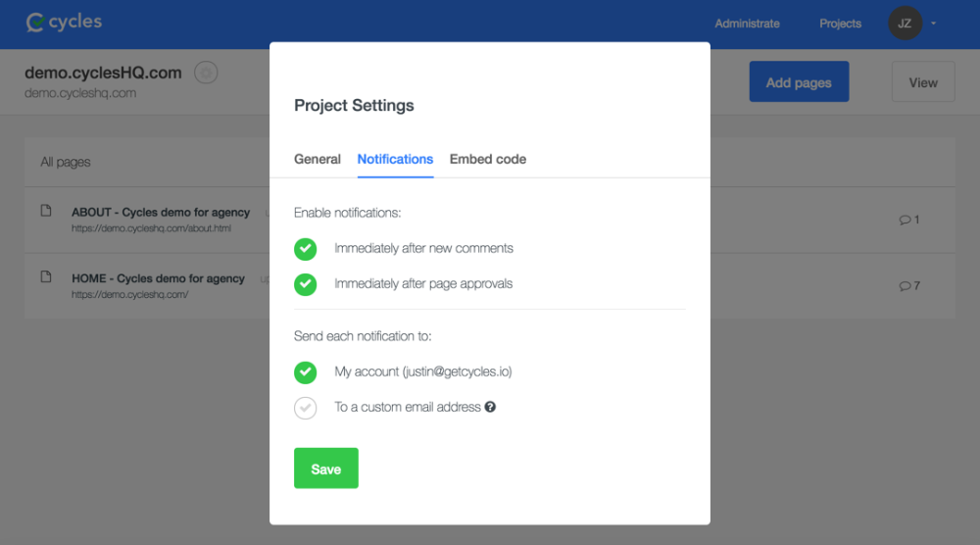Screen dimensions: 980x545
Task: Click the 'To a custom email address' label
Action: coord(408,408)
